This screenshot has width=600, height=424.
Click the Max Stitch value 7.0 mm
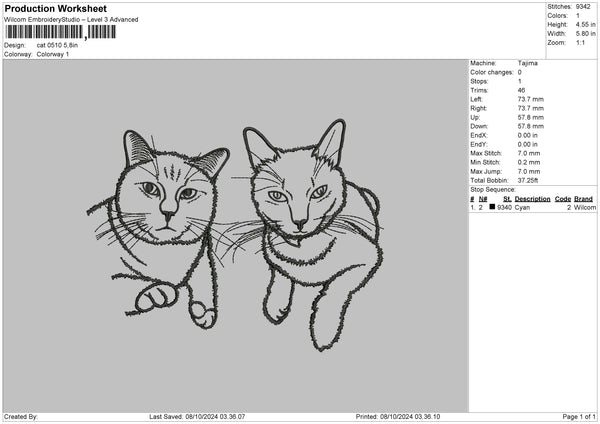(529, 153)
